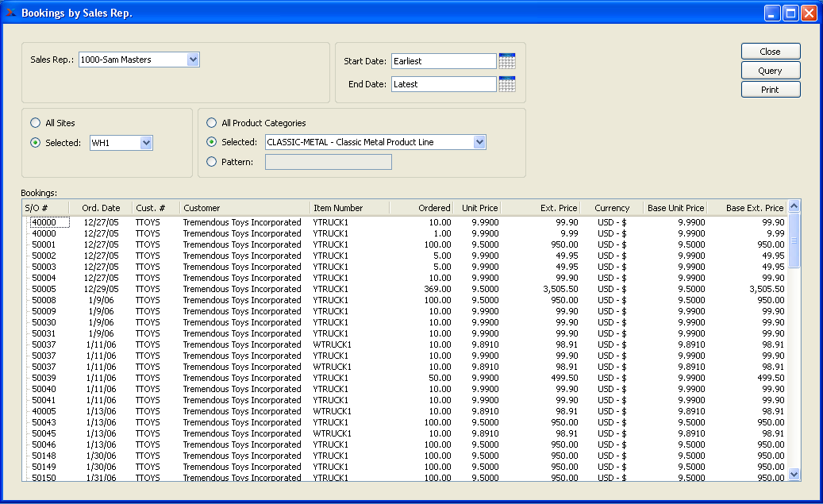Click in the Start Date field
This screenshot has width=823, height=504.
tap(443, 61)
